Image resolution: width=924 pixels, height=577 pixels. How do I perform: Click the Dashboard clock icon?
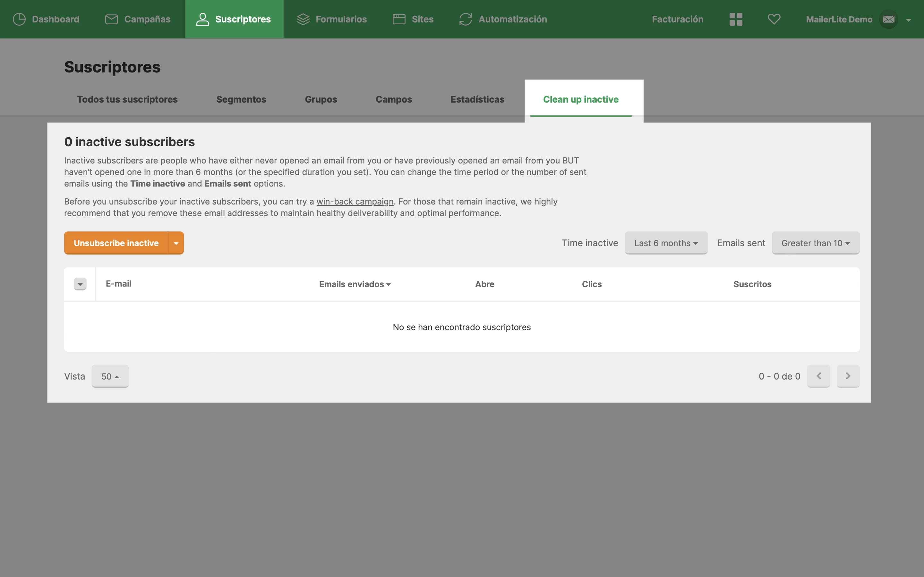tap(19, 19)
